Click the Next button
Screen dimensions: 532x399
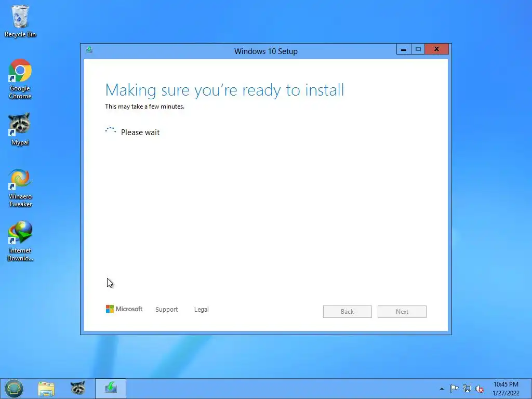(402, 312)
